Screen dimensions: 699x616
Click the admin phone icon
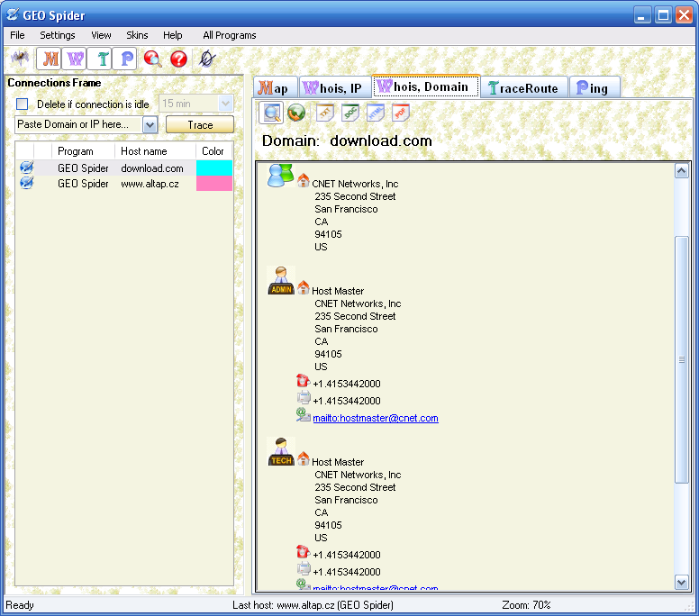304,381
